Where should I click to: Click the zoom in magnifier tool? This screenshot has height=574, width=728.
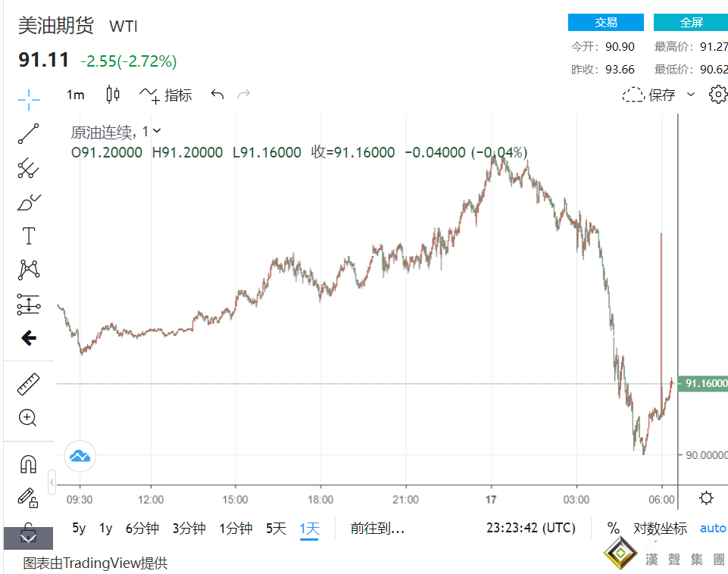click(29, 417)
